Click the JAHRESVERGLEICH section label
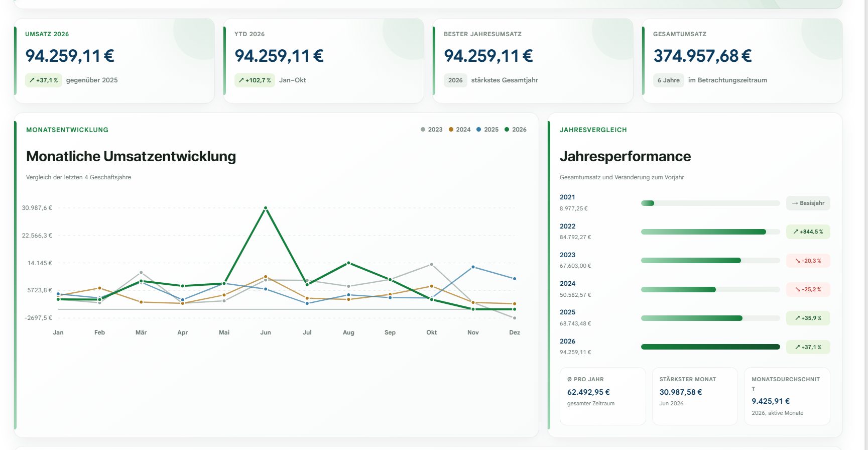This screenshot has width=868, height=450. (x=593, y=130)
